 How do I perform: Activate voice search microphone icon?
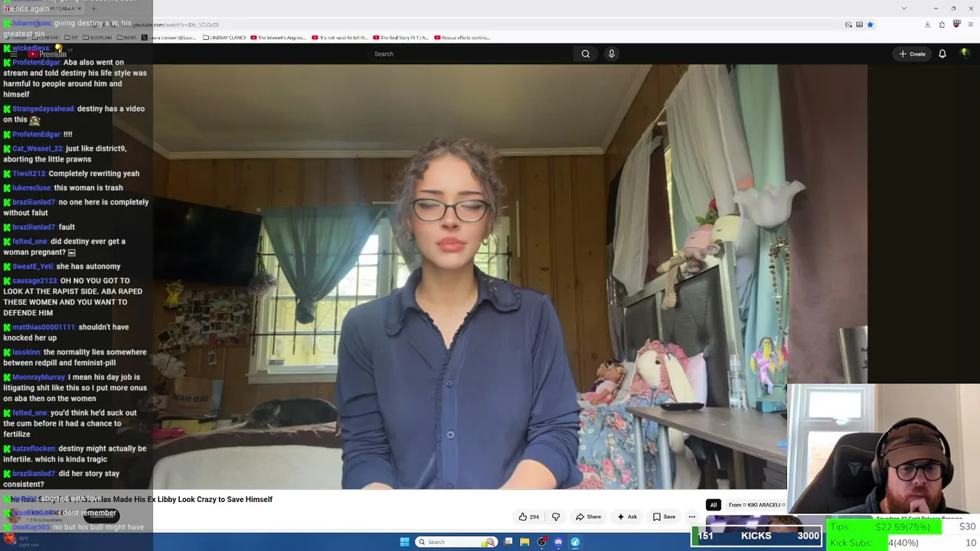(611, 54)
